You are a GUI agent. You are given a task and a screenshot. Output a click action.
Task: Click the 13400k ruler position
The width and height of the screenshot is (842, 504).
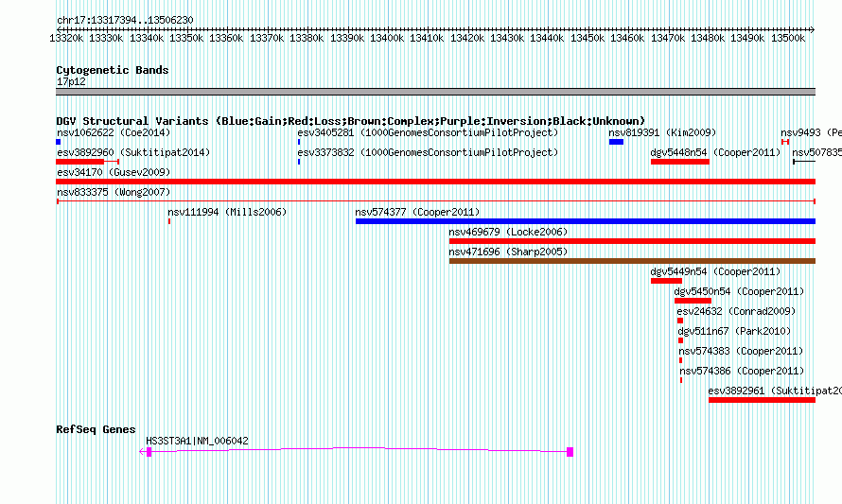[387, 38]
